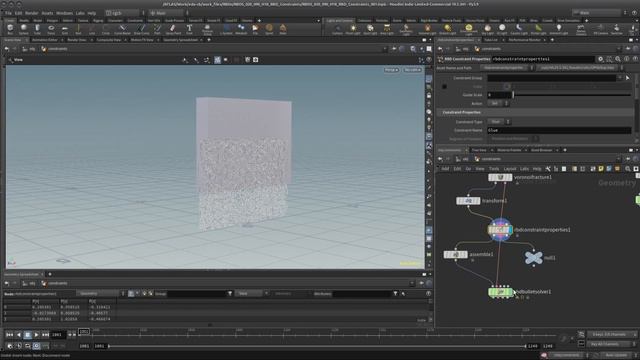640x360 pixels.
Task: Select the Grid shelf tool
Action: click(64, 29)
